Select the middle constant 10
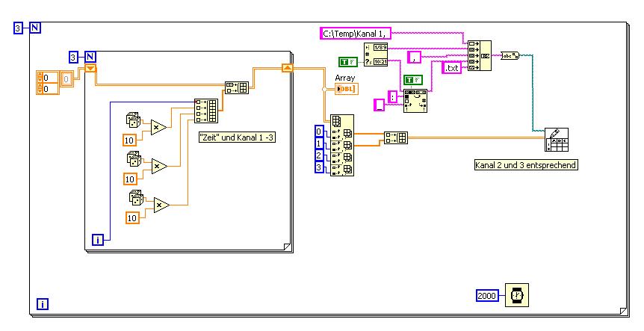The width and height of the screenshot is (644, 331). (x=130, y=179)
